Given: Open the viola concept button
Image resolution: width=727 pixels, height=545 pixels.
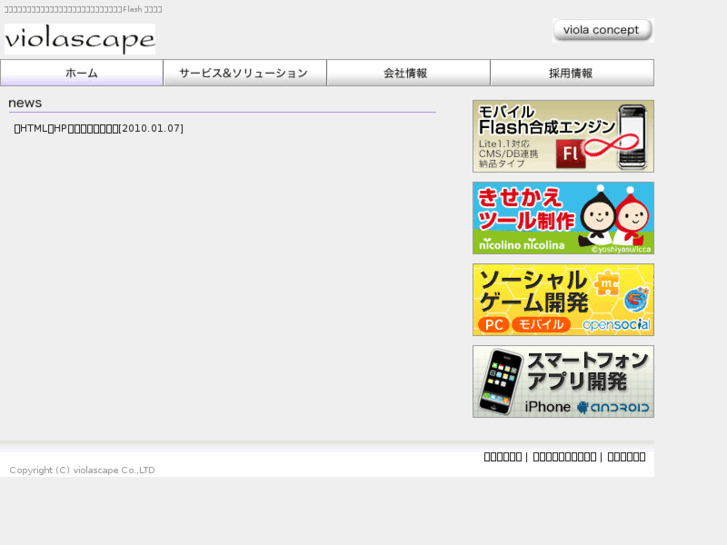Looking at the screenshot, I should coord(603,30).
